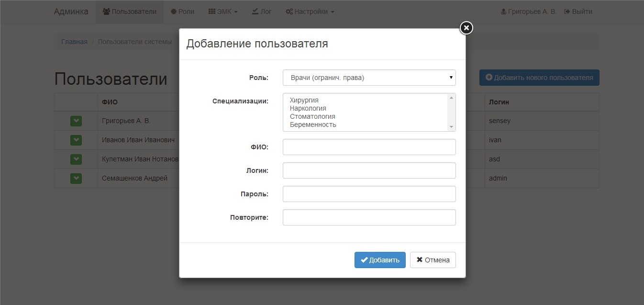Click the specializations list scroll-up arrow
The image size is (644, 305).
[x=451, y=98]
